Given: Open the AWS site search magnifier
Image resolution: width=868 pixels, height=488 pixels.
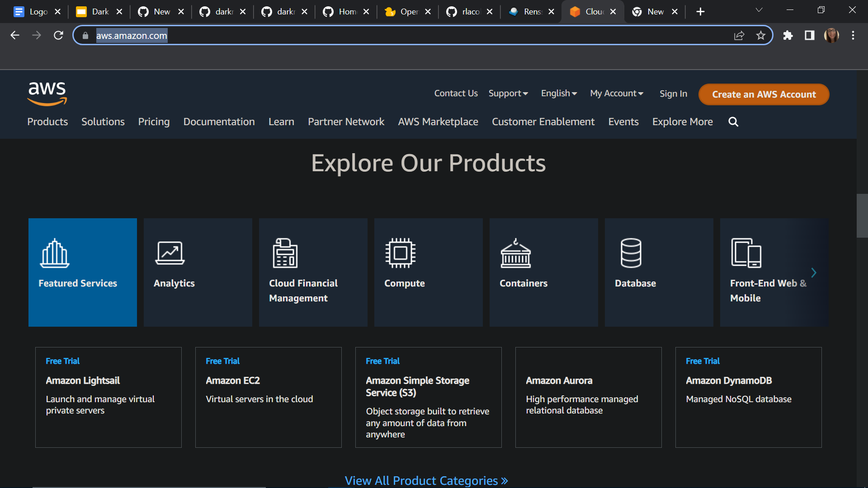Looking at the screenshot, I should pos(733,122).
